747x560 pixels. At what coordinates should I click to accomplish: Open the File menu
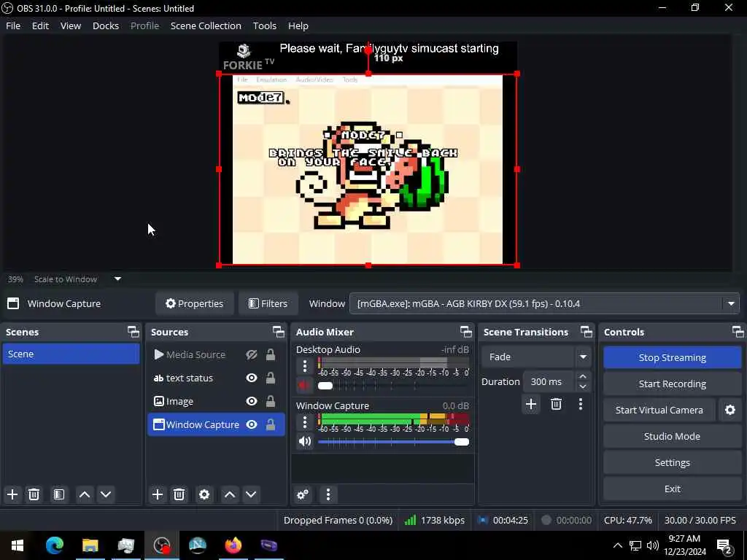(x=13, y=26)
